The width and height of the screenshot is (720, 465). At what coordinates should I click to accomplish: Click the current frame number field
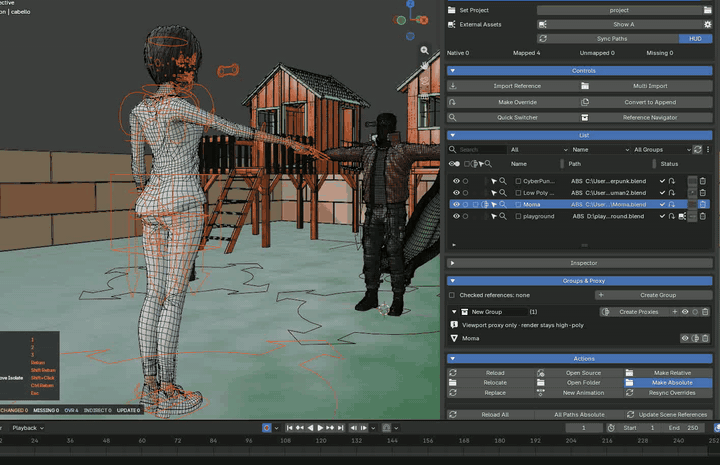[584, 428]
